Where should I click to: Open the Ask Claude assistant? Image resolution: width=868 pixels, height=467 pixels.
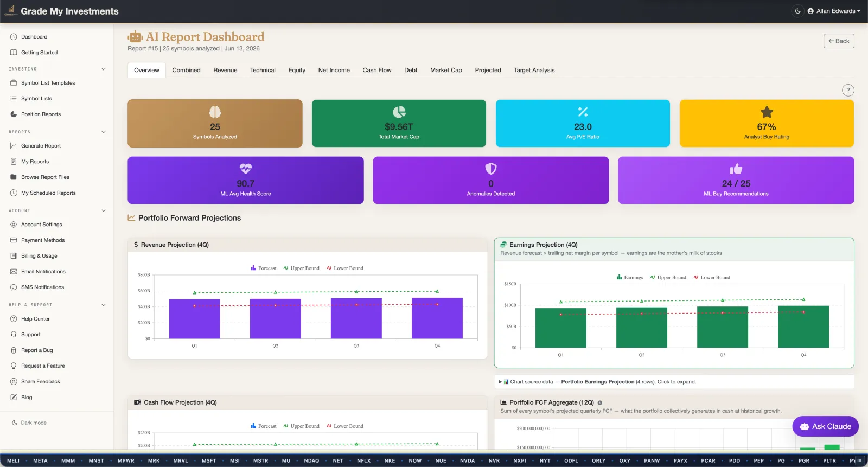(825, 426)
